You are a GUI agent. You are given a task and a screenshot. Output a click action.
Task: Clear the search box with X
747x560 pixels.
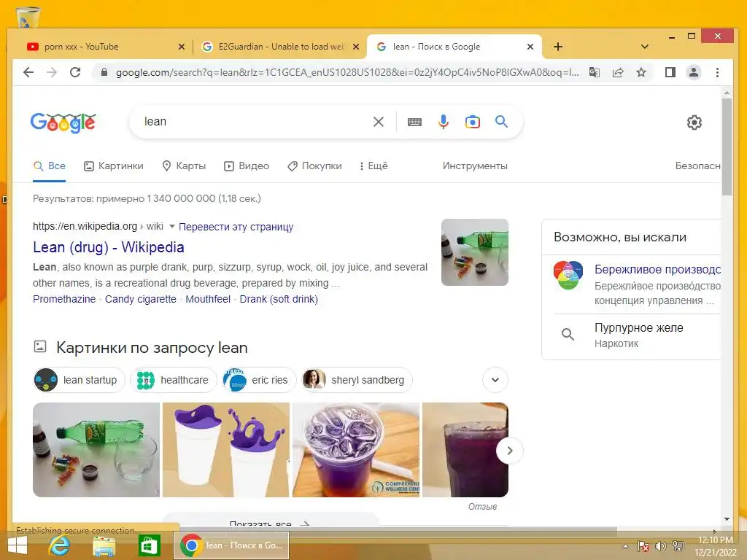[379, 122]
